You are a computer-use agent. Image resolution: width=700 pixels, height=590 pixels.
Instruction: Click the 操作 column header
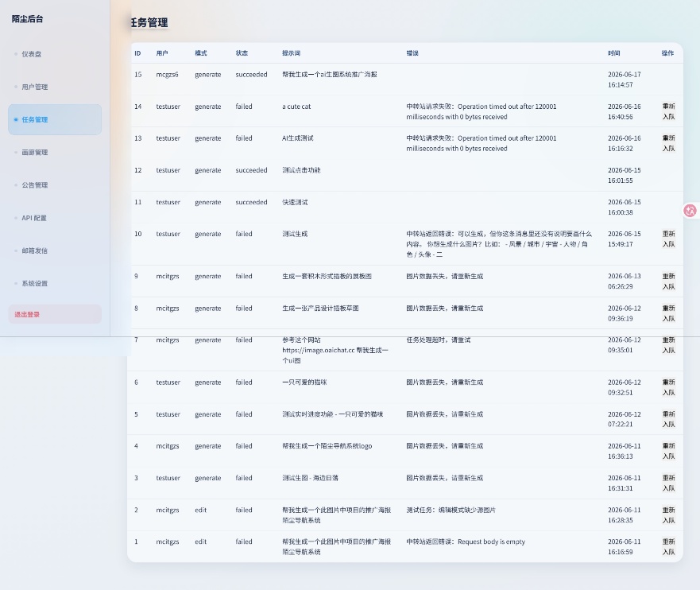[667, 53]
